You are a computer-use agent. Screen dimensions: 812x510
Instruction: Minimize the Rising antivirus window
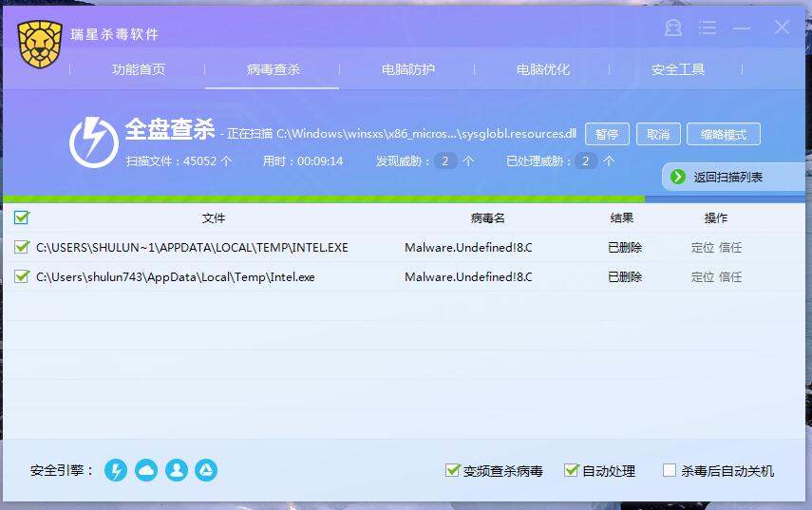[742, 28]
